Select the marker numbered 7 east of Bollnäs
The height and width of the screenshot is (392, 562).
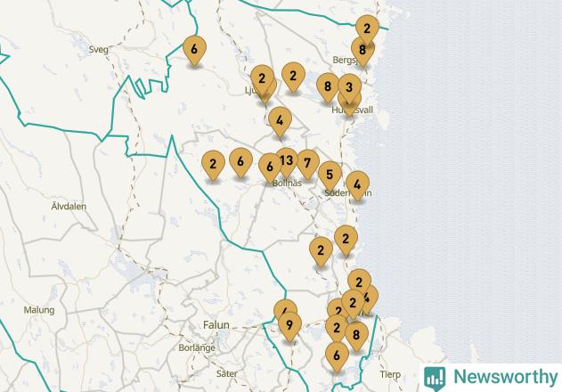click(x=307, y=163)
